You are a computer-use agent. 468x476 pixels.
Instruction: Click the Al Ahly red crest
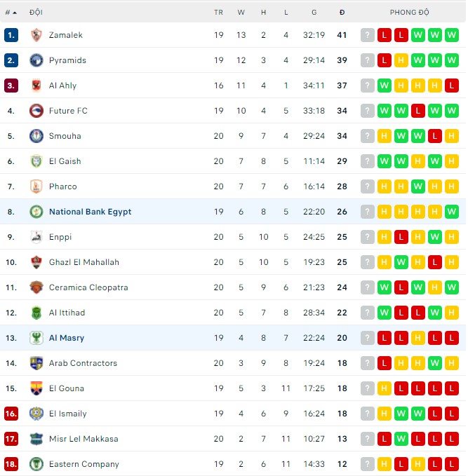pyautogui.click(x=36, y=86)
